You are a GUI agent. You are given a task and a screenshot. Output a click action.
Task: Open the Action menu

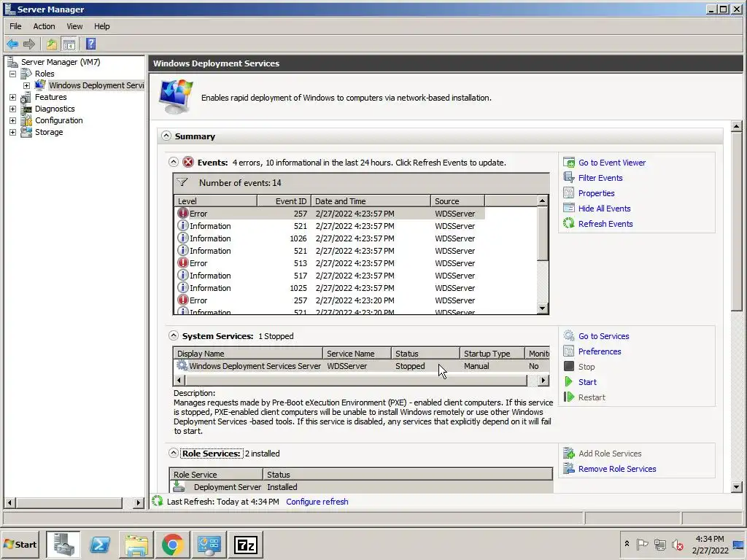click(44, 26)
